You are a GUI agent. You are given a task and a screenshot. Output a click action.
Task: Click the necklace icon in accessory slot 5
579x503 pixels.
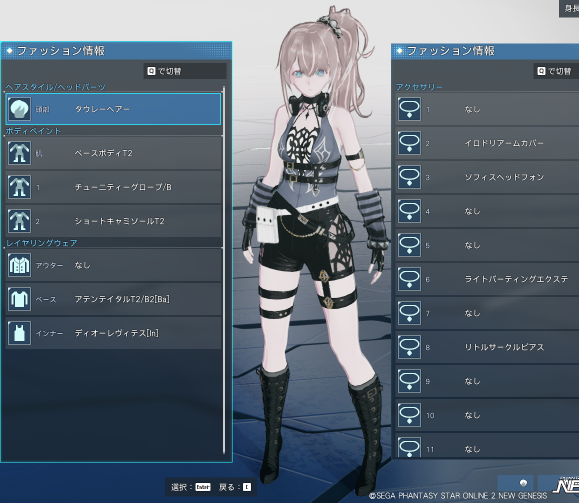click(409, 245)
